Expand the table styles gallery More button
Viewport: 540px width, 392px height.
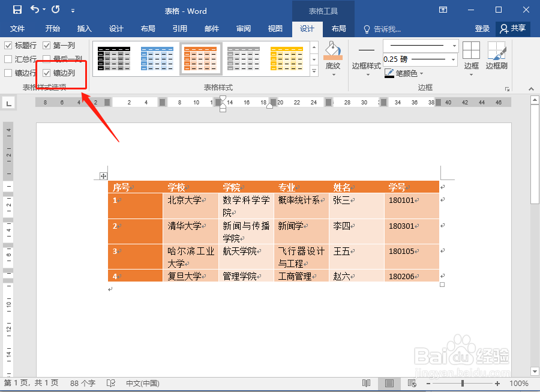coord(314,71)
